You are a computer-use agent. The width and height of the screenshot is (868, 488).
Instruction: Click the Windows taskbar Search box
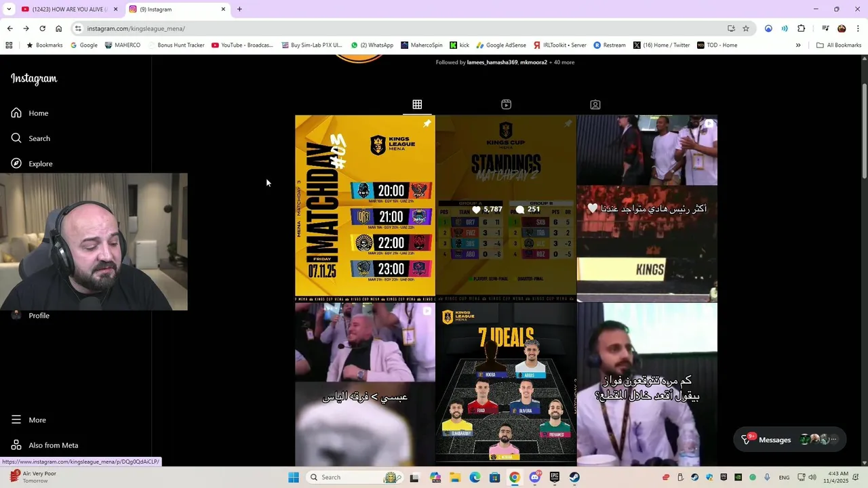[354, 477]
